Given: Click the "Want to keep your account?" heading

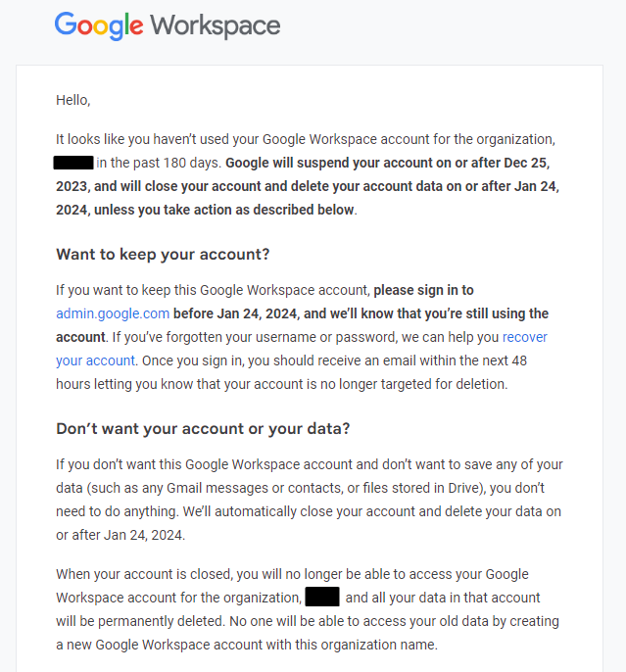Looking at the screenshot, I should [x=163, y=255].
